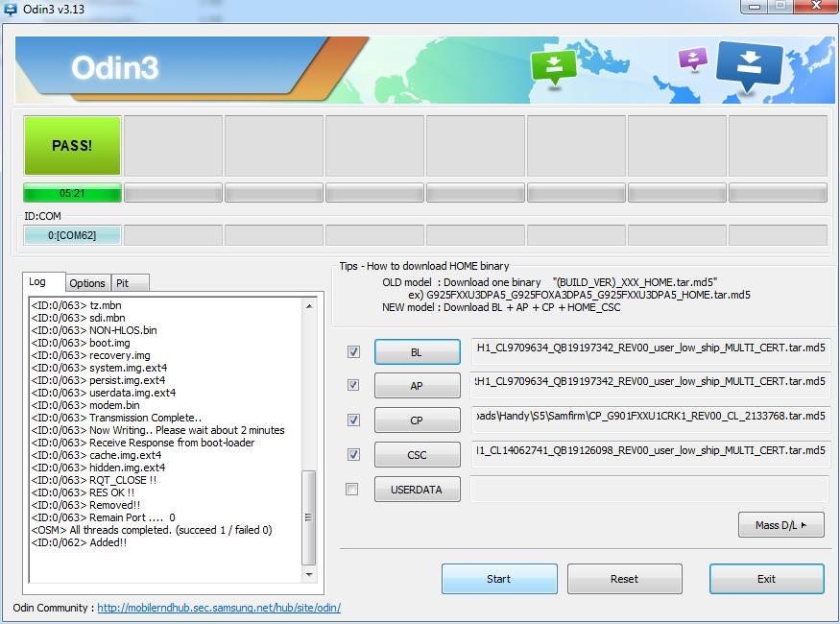
Task: Click the 'tz.mbn' log line
Action: [x=76, y=305]
